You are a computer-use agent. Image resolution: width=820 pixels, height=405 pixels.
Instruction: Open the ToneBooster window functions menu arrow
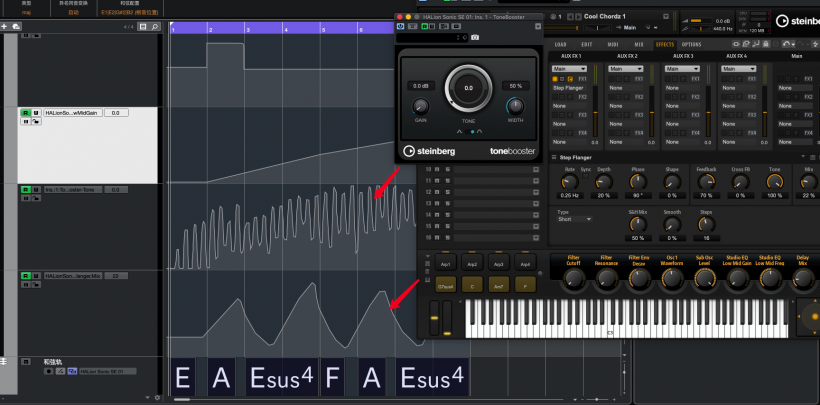click(x=538, y=26)
